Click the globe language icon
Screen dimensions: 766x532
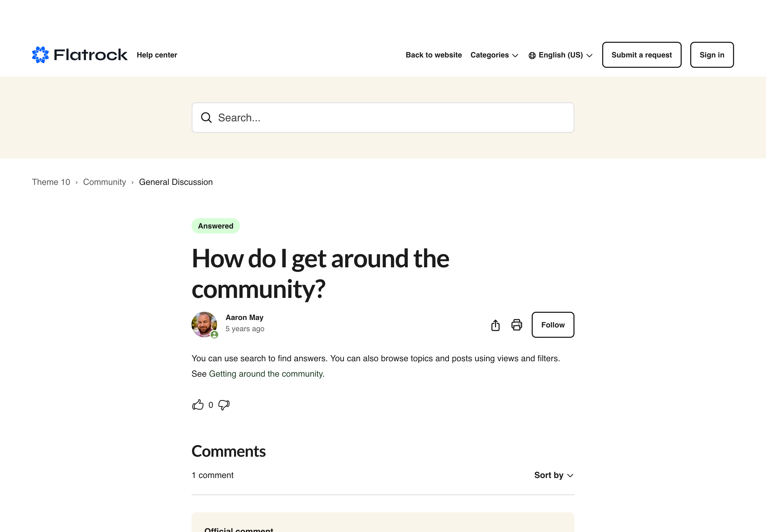[532, 55]
